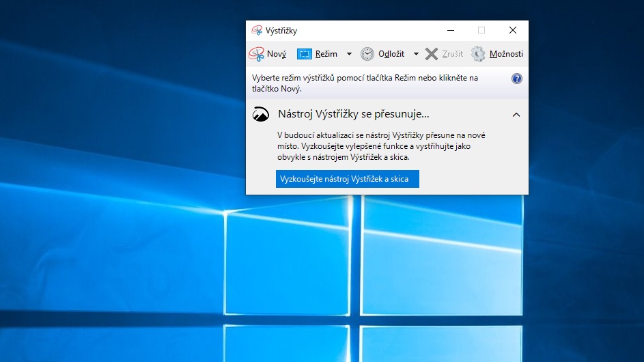Click the Odložit clock icon
The width and height of the screenshot is (644, 362).
click(x=367, y=54)
